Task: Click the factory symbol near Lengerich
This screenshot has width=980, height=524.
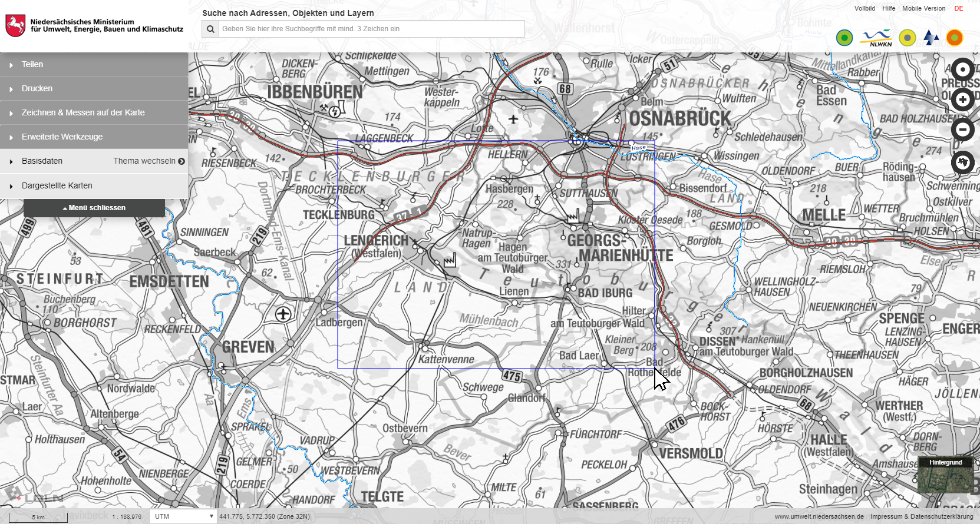Action: click(450, 260)
